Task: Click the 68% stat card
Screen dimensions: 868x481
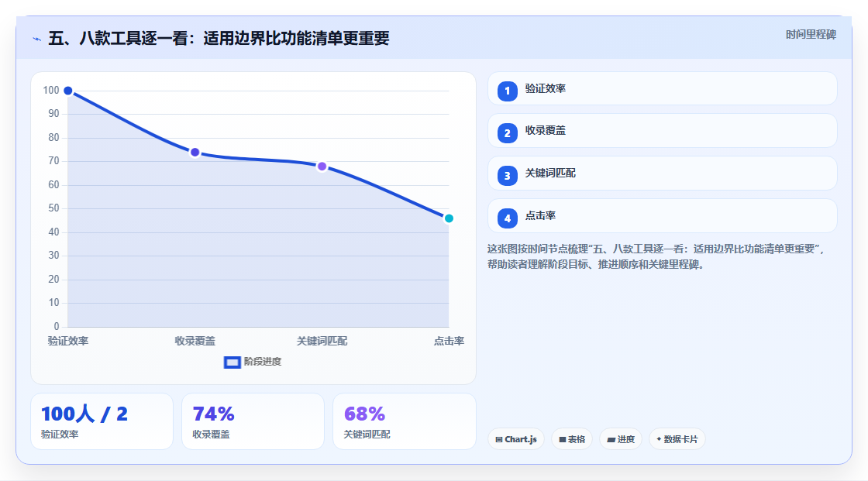Action: tap(404, 421)
